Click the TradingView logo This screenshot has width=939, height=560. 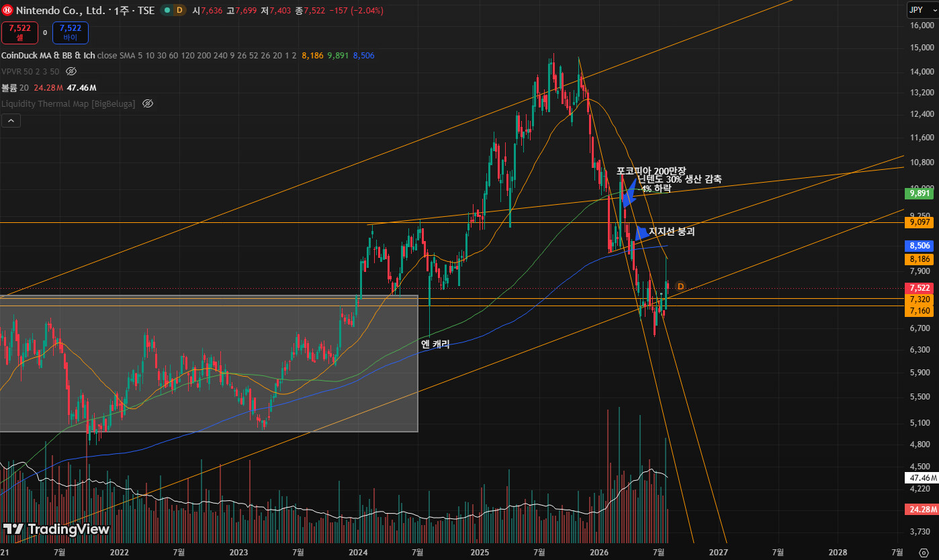[x=56, y=529]
